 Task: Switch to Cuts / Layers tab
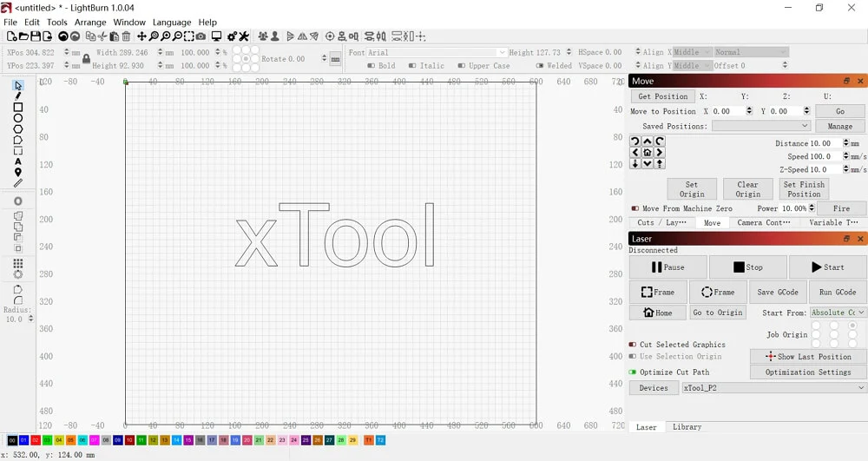click(661, 222)
